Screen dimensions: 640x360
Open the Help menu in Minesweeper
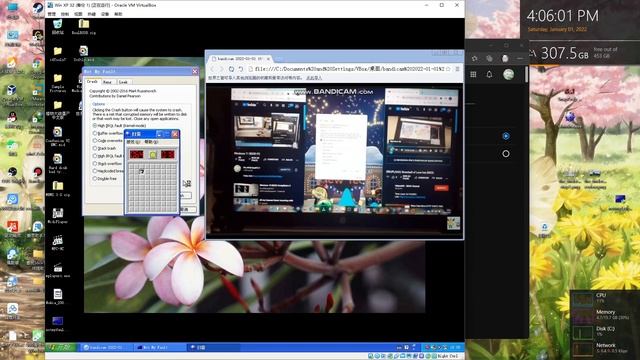tap(151, 142)
